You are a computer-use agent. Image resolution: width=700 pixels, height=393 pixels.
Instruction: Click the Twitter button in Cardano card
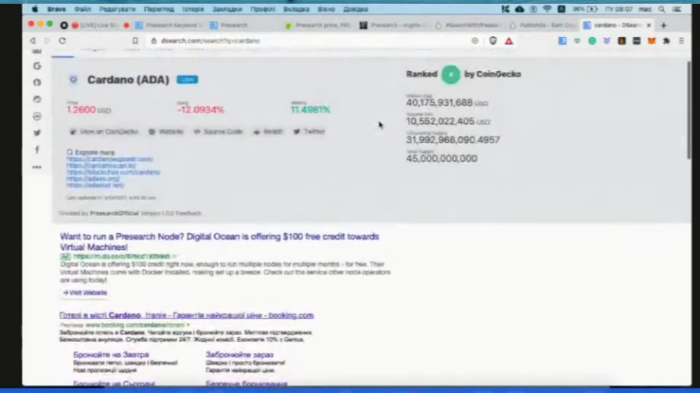pos(309,132)
